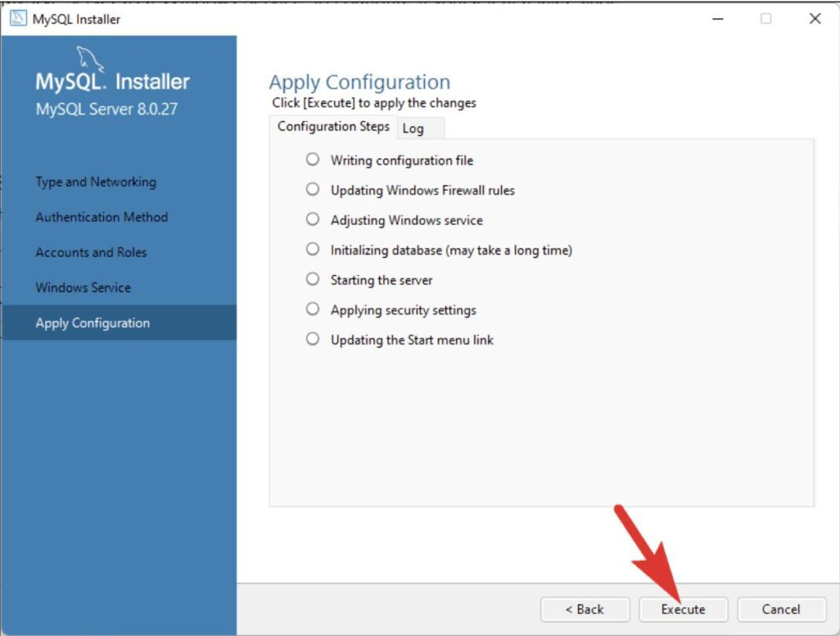Screen dimensions: 840x636
Task: Select the Starting the server step circle
Action: [313, 279]
